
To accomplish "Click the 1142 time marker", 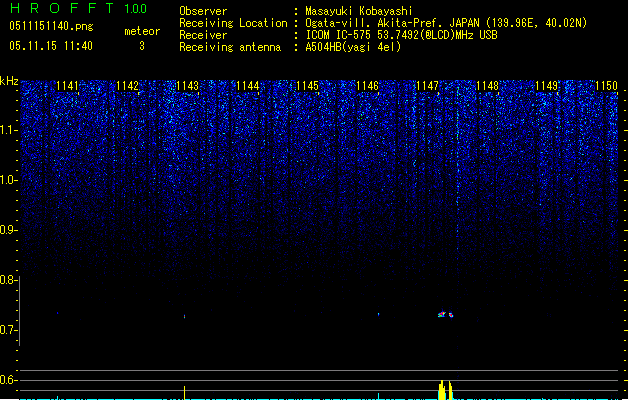I will 127,85.
